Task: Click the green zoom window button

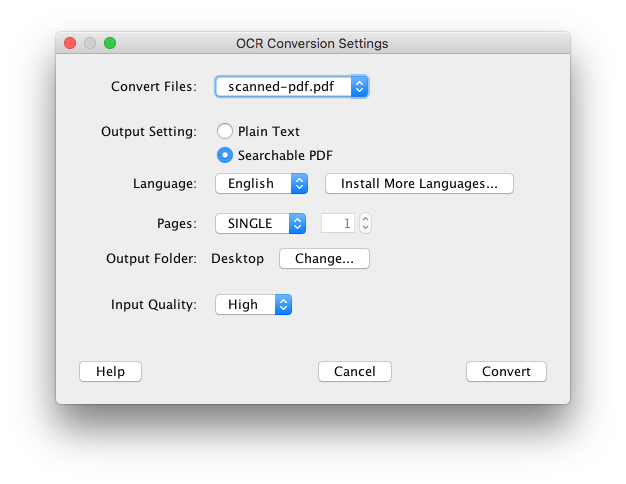Action: point(110,43)
